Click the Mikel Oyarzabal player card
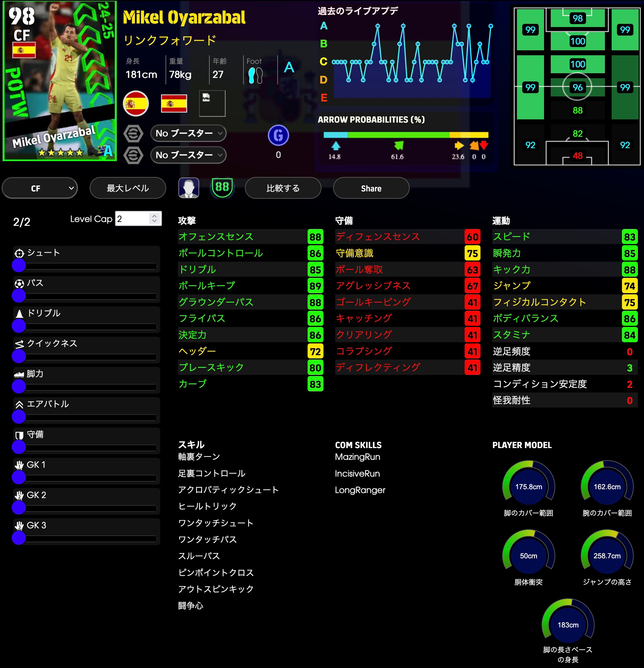 coord(60,81)
